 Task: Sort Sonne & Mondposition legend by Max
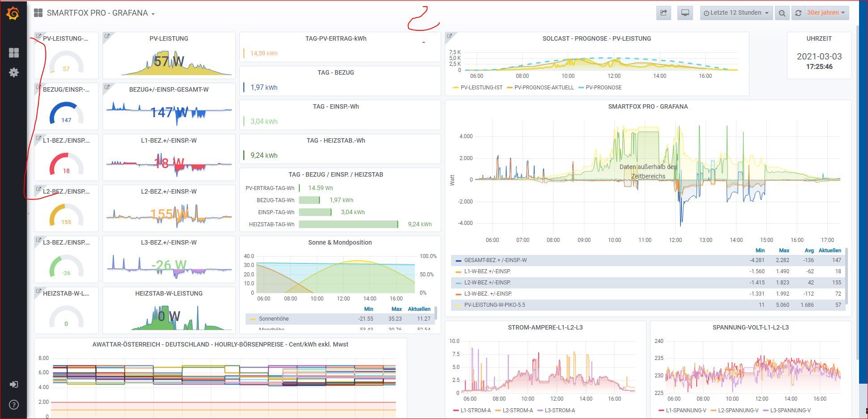396,309
